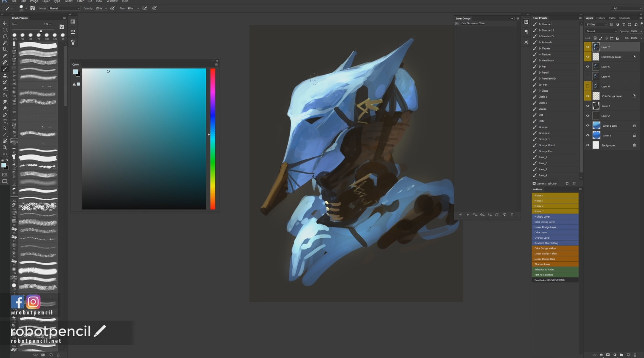644x358 pixels.
Task: Select the Magic Wand tool
Action: click(x=5, y=43)
